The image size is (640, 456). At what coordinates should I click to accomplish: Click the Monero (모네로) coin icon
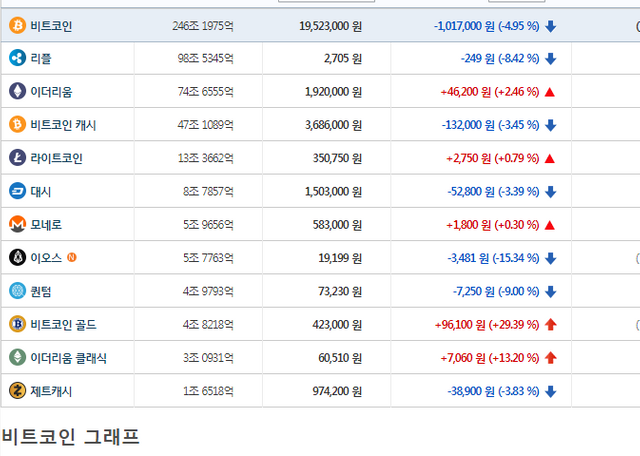(x=17, y=224)
